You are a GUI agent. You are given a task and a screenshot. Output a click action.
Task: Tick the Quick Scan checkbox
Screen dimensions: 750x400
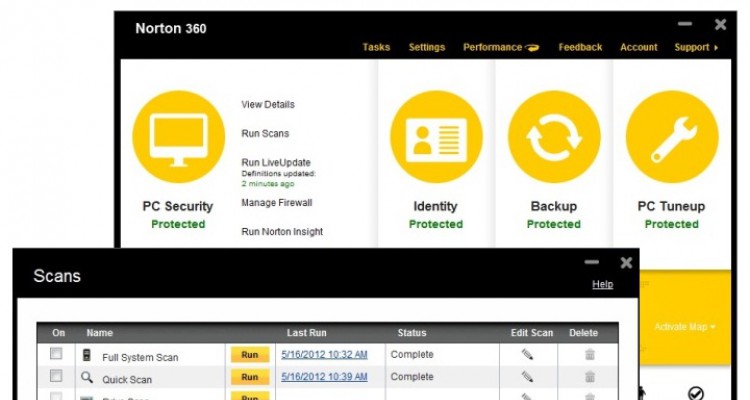tap(57, 377)
